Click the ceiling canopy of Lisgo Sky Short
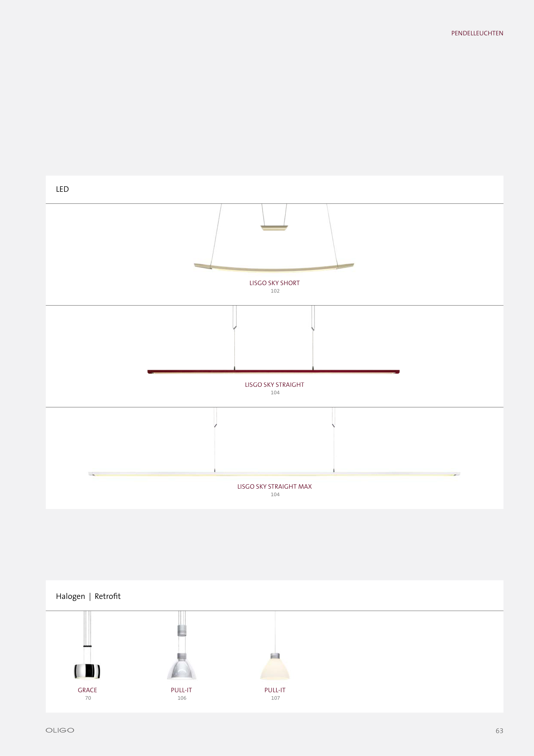 coord(274,228)
